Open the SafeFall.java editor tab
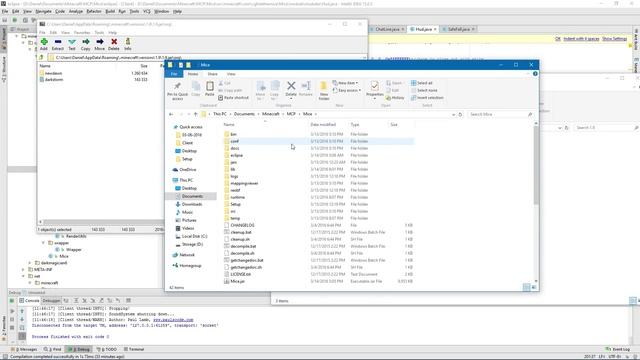 [458, 29]
